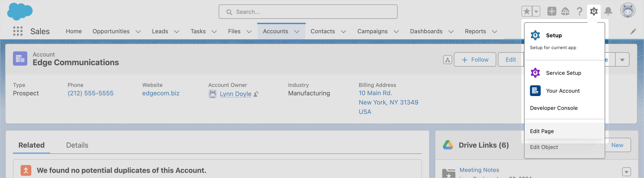Screen dimensions: 644x178
Task: Click the pencil edit navigation icon
Action: tap(633, 31)
